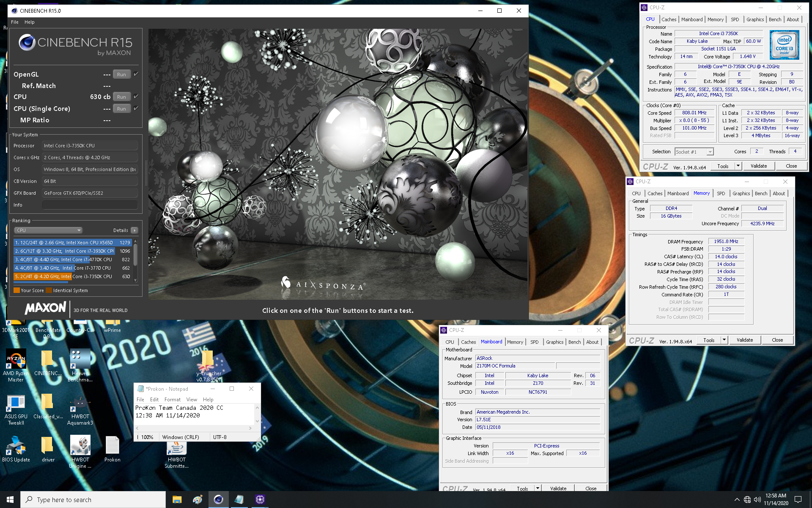
Task: Open the network icon in system tray
Action: tap(747, 500)
